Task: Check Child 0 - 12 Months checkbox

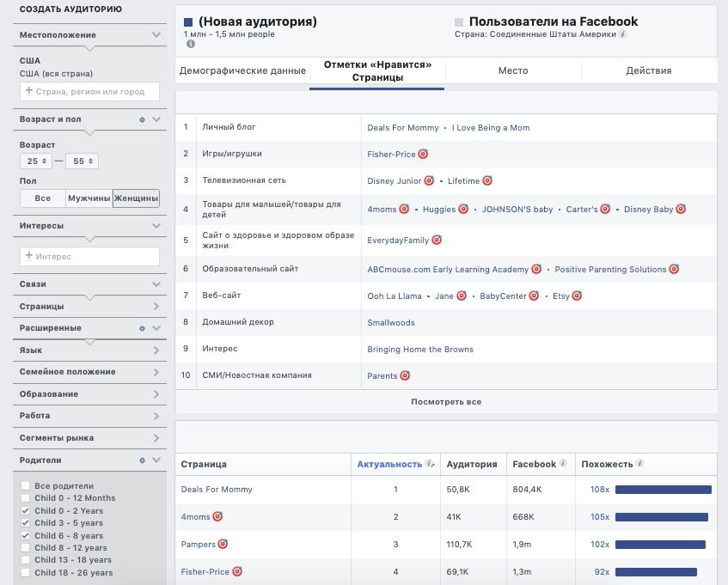Action: 26,497
